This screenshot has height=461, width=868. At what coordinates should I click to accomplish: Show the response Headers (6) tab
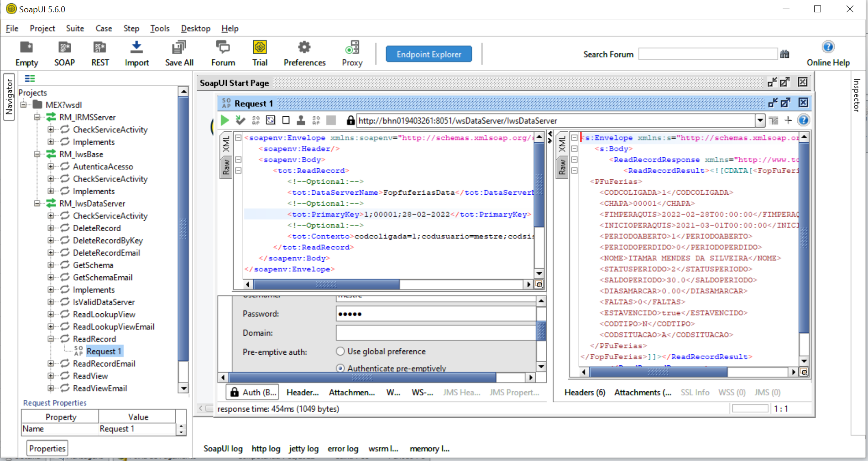pos(585,392)
